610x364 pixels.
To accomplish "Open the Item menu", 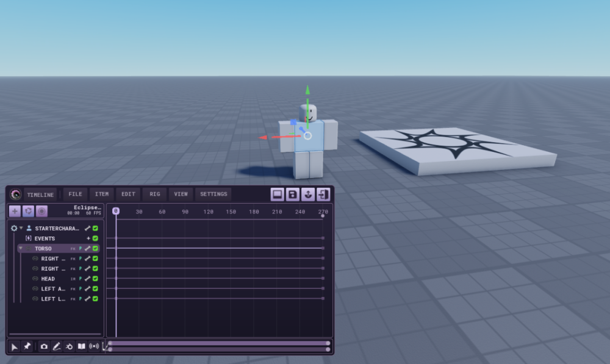I will [102, 194].
